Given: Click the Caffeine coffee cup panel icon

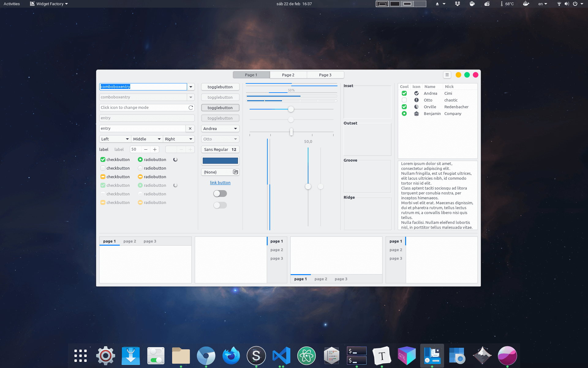Looking at the screenshot, I should click(472, 4).
